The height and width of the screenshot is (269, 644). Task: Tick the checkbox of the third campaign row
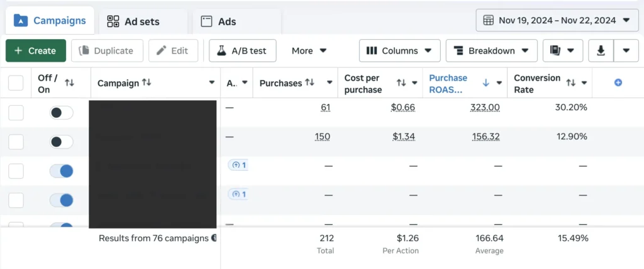click(x=16, y=171)
